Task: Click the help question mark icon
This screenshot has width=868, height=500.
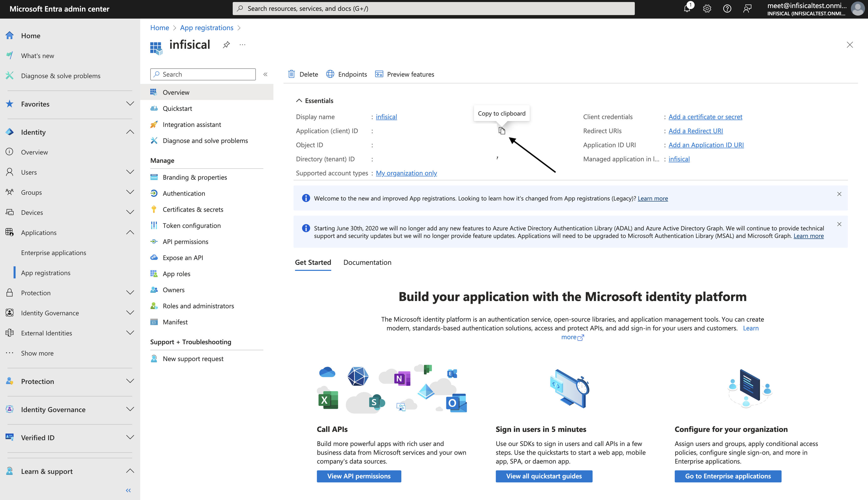Action: [727, 9]
